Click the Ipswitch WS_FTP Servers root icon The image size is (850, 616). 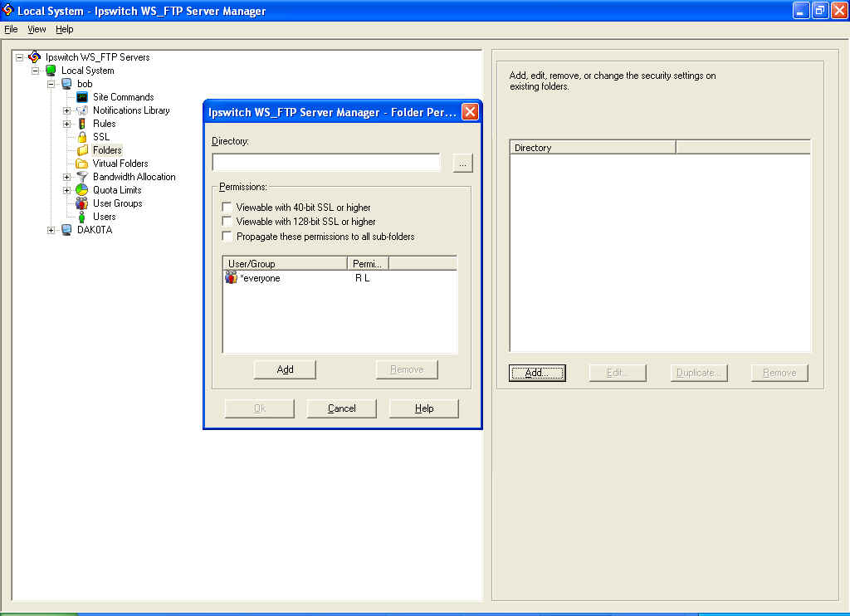[34, 57]
